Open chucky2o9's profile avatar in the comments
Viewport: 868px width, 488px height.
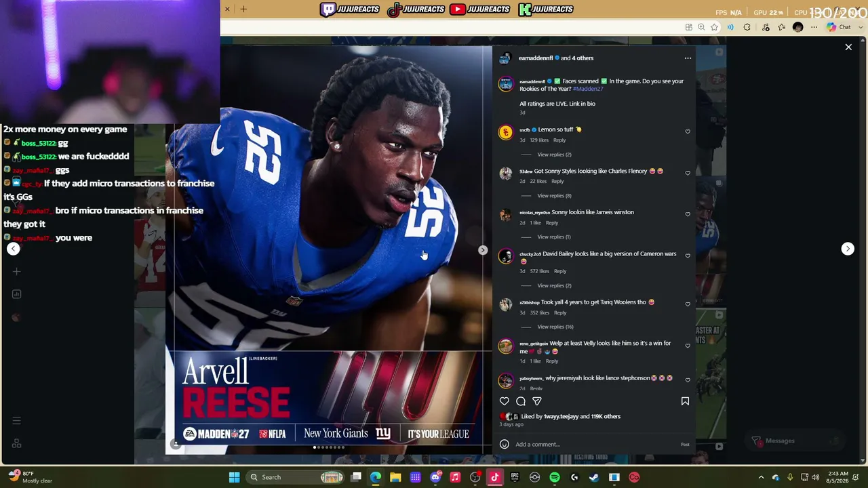(505, 256)
